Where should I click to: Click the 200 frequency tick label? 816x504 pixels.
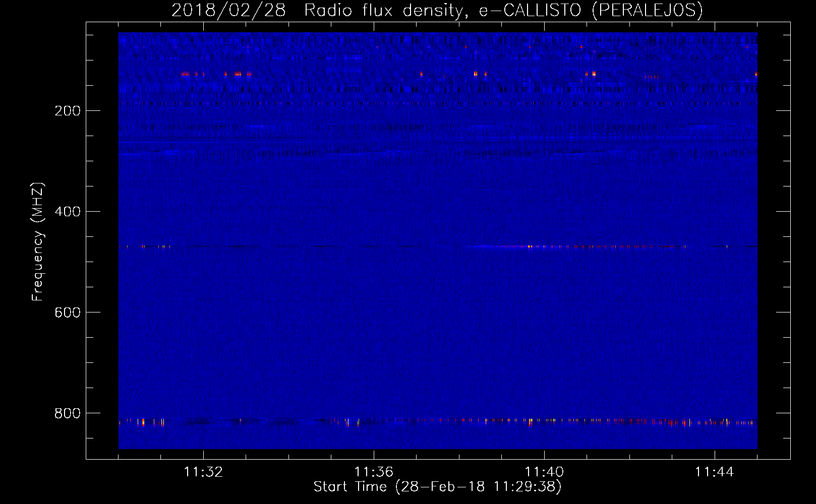pos(68,111)
